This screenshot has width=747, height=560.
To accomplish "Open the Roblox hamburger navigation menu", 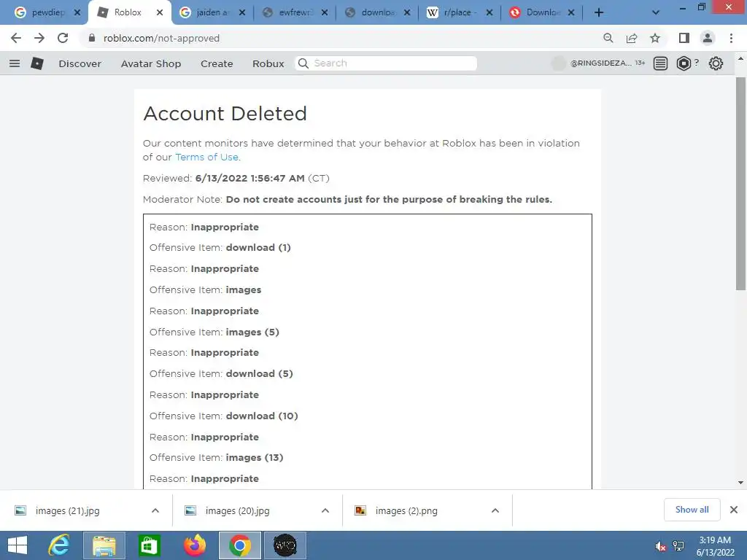I will 15,63.
